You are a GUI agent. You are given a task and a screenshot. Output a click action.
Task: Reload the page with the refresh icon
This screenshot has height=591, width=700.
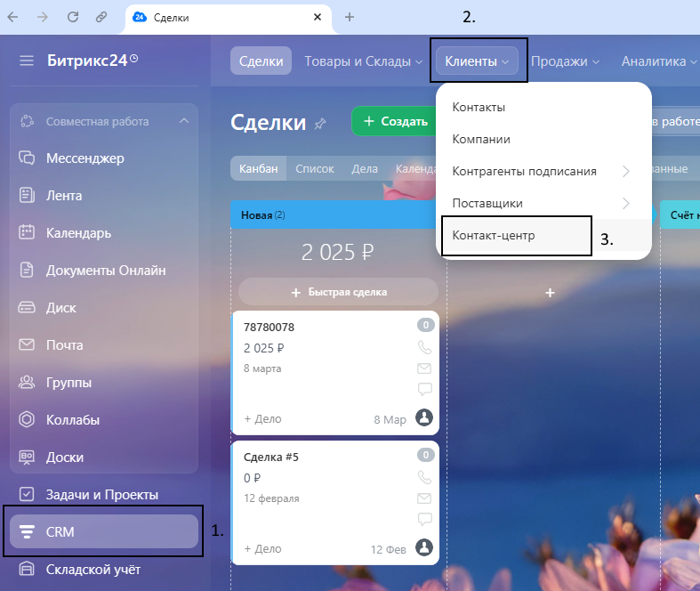[x=72, y=17]
